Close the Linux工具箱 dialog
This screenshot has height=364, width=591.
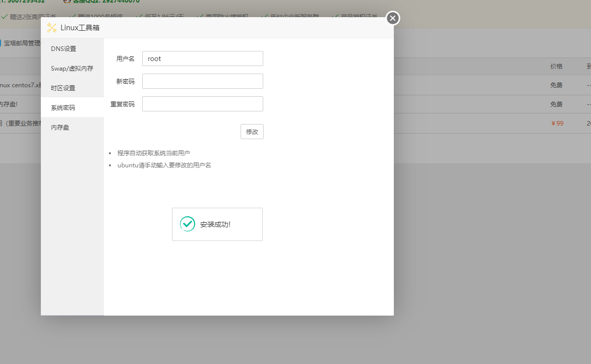393,18
